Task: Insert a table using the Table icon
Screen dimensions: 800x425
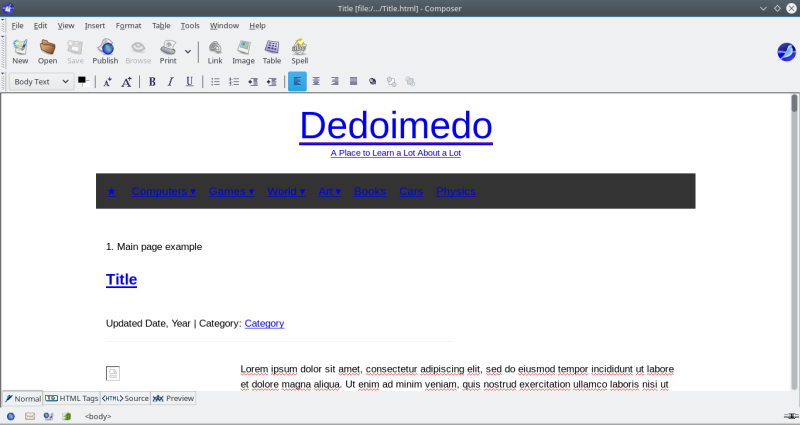Action: pyautogui.click(x=272, y=51)
